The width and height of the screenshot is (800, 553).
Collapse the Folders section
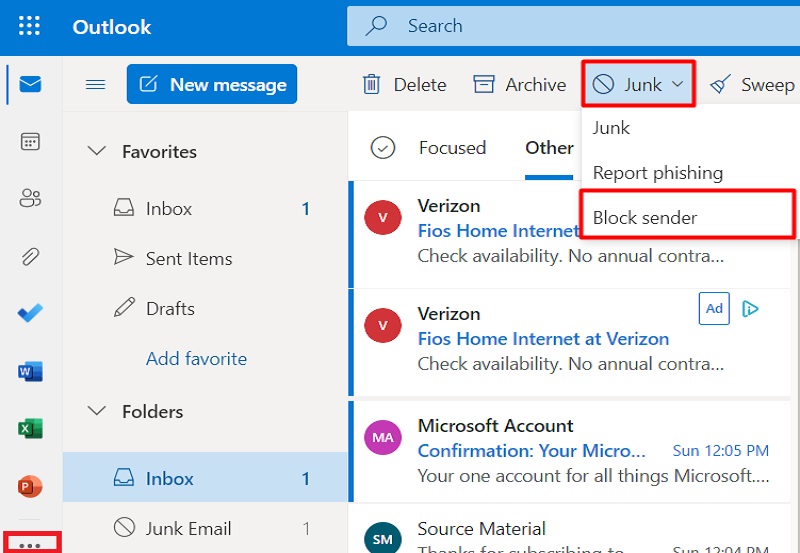click(x=97, y=411)
